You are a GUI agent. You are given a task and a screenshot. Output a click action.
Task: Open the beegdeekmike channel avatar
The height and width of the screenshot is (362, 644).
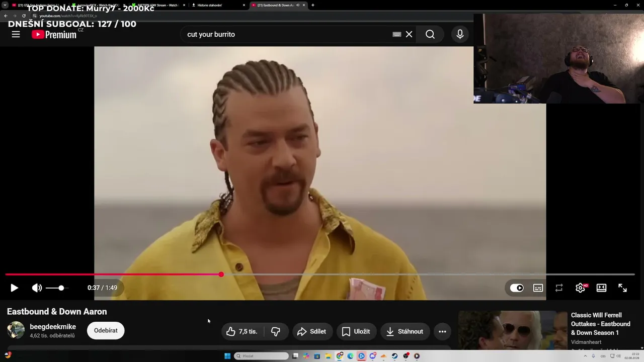pyautogui.click(x=16, y=330)
